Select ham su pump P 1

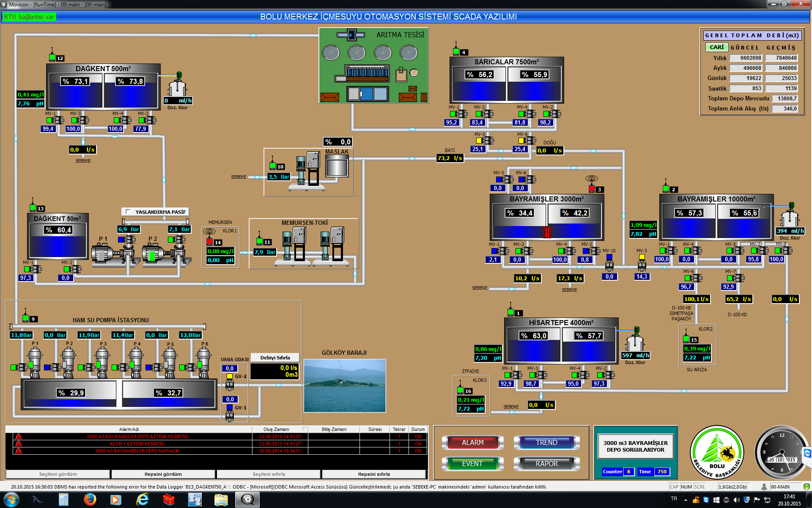pyautogui.click(x=35, y=362)
